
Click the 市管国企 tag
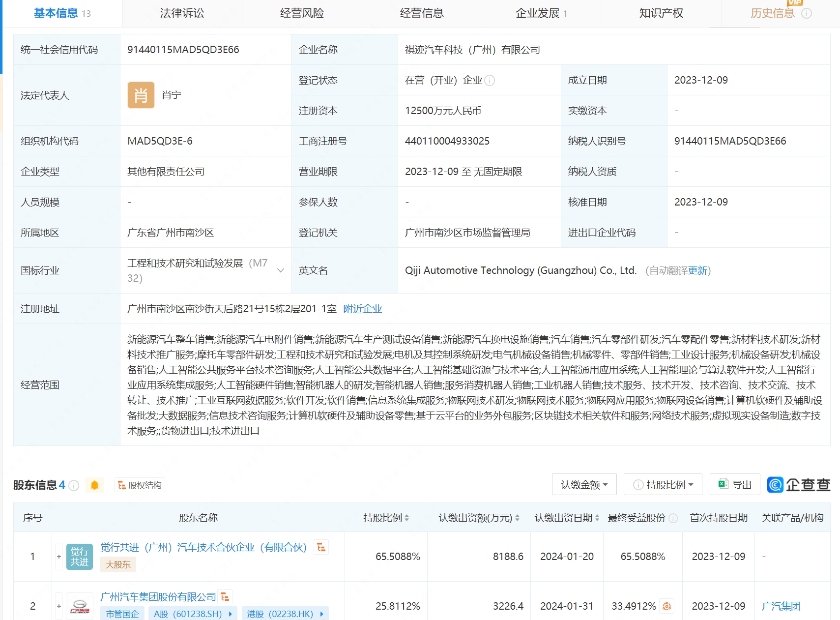(x=122, y=614)
